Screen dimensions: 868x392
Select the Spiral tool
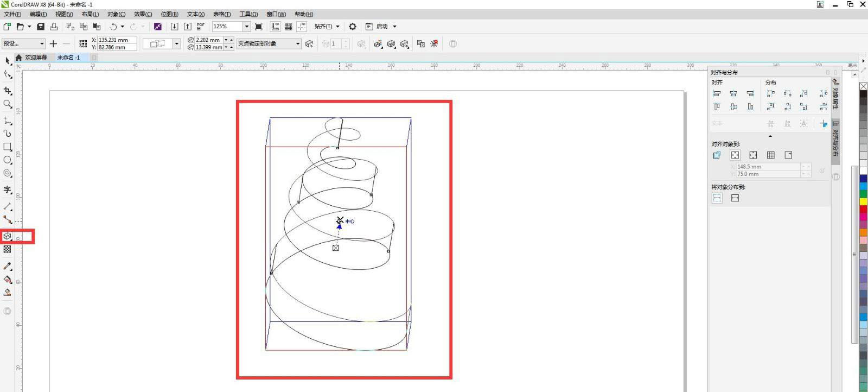7,173
